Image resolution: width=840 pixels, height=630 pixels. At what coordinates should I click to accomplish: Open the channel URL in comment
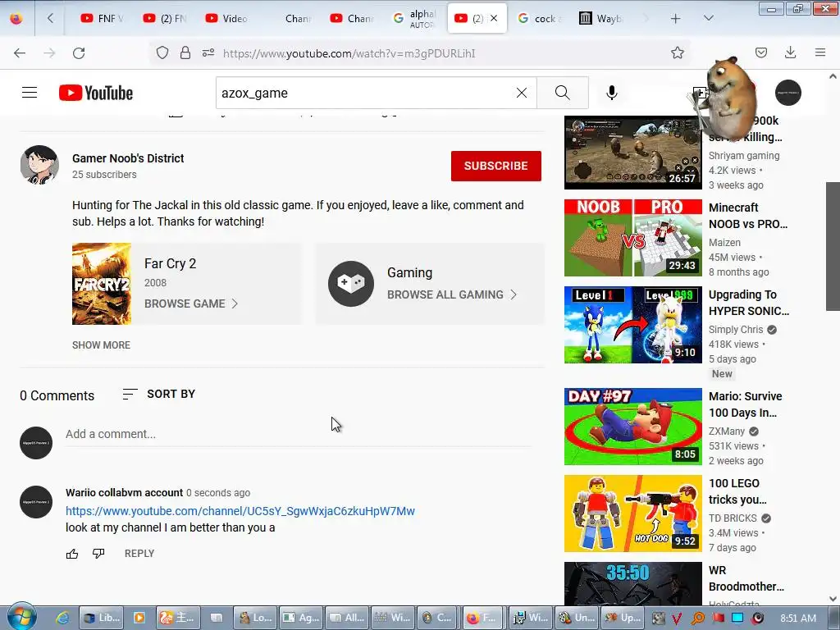tap(240, 511)
